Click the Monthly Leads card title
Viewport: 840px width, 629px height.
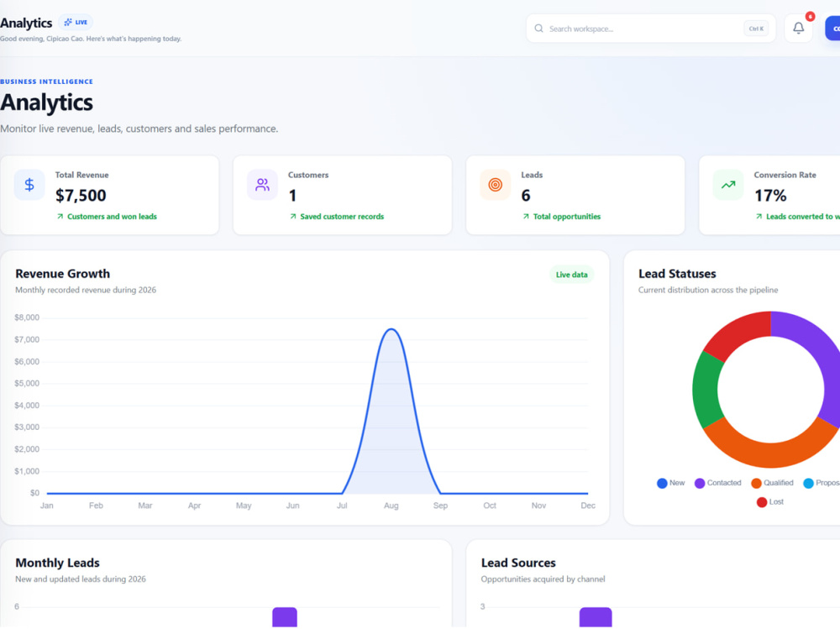[57, 563]
